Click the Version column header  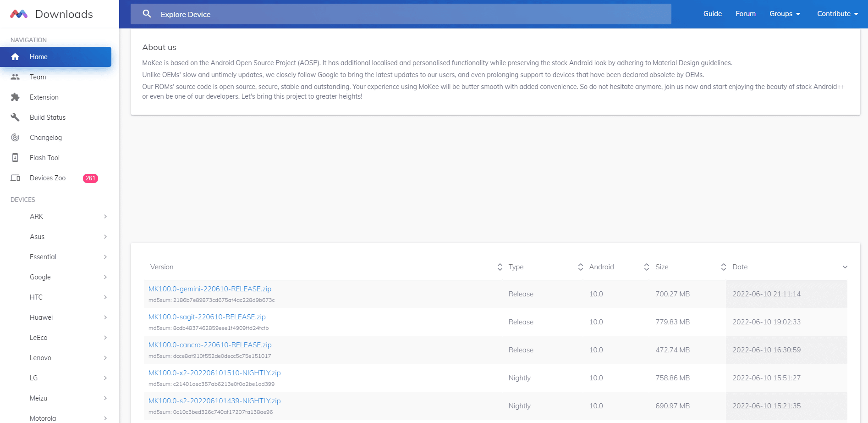click(x=162, y=267)
